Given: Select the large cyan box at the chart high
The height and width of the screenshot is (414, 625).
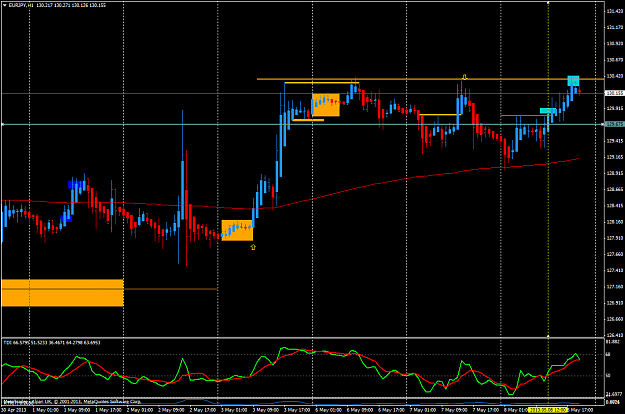Looking at the screenshot, I should tap(573, 80).
